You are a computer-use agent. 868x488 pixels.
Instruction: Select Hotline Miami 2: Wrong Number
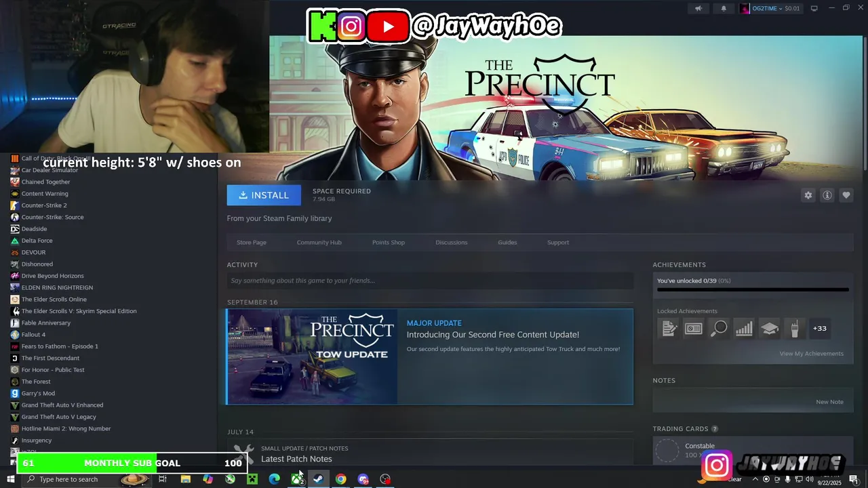[66, 428]
